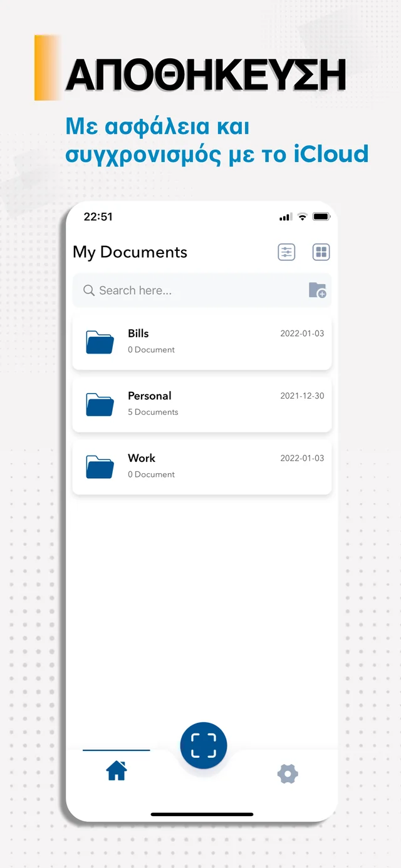
Task: Go to the Home tab
Action: 117,770
